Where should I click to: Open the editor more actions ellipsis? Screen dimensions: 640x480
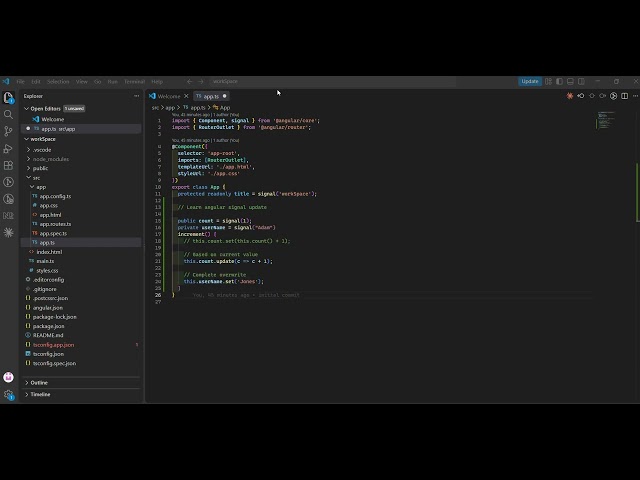coord(635,96)
